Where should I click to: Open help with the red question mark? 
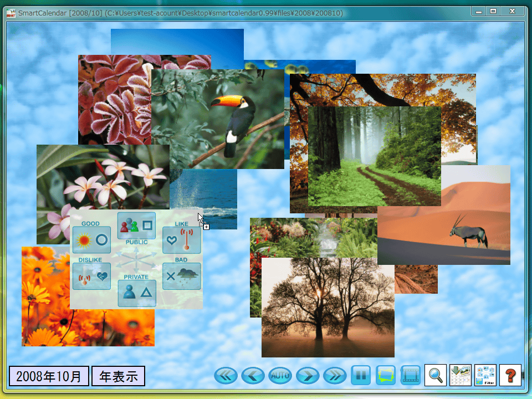510,375
